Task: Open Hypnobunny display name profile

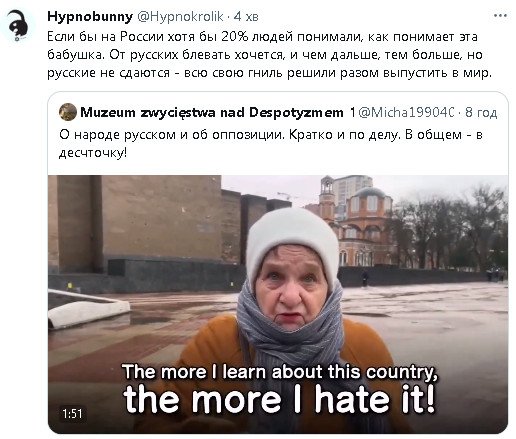Action: (90, 16)
